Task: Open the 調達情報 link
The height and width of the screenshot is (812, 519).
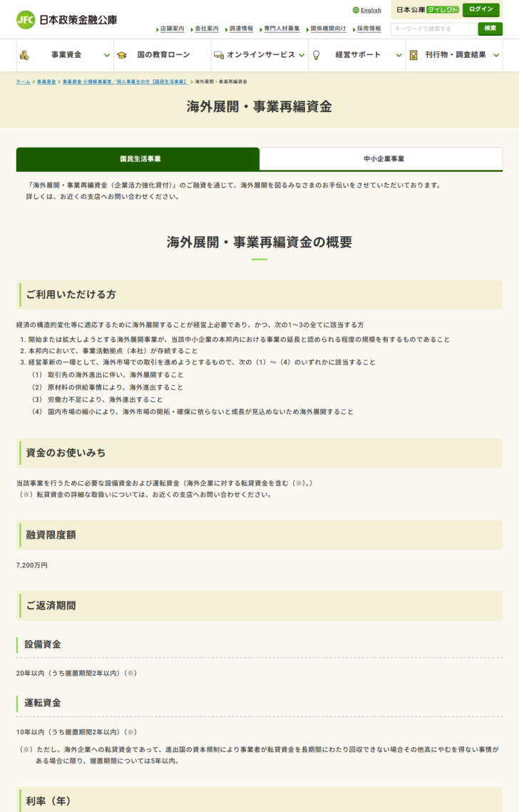Action: pos(241,29)
